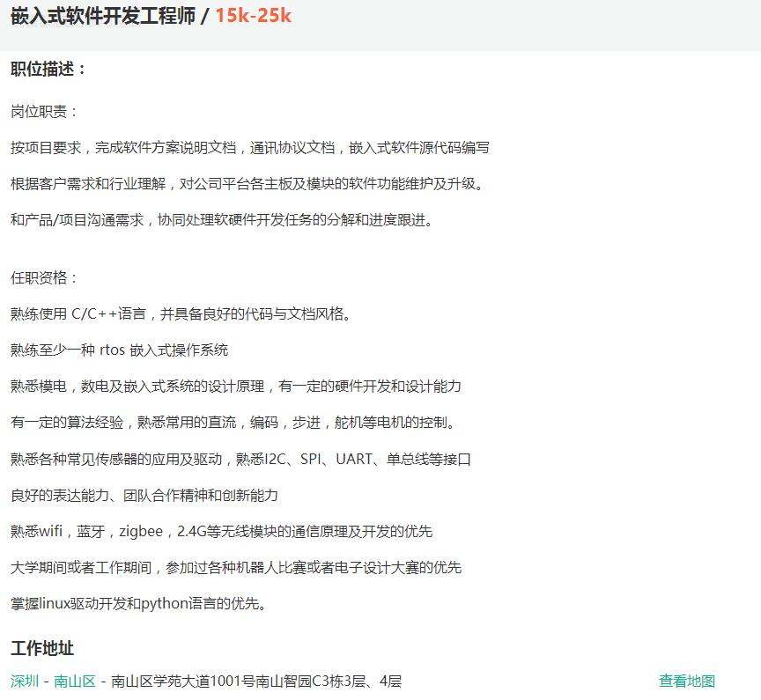Click the 职位描述 heading
Screen dimensions: 761x700
48,69
